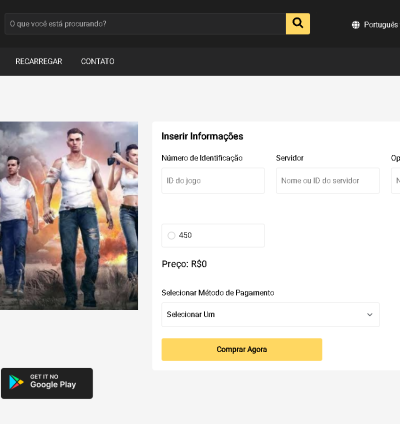Click the Número de Identificação label
400x424 pixels.
point(202,158)
